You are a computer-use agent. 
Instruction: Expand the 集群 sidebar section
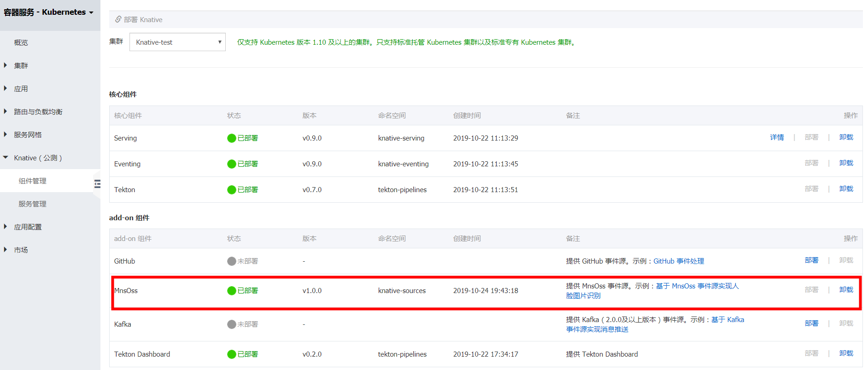[x=21, y=65]
